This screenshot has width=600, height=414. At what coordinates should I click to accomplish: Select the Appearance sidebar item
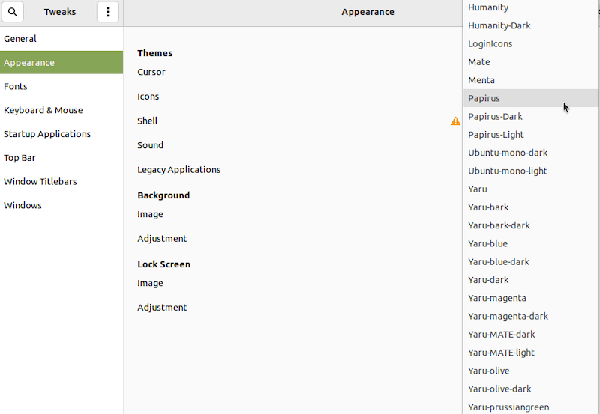(x=61, y=62)
